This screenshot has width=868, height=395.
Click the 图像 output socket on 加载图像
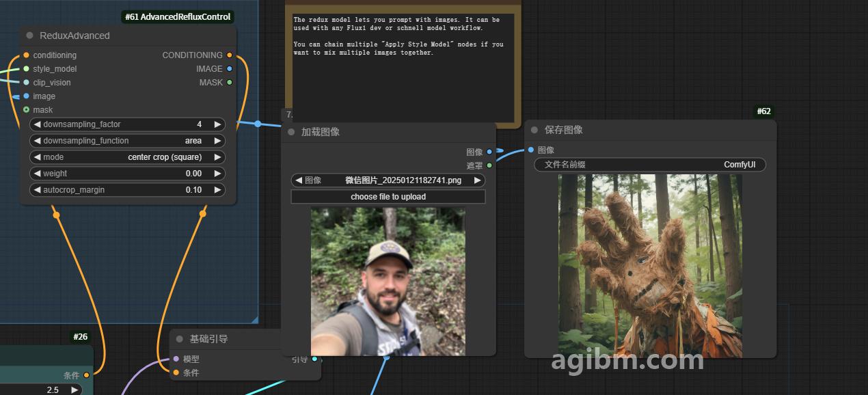(489, 152)
